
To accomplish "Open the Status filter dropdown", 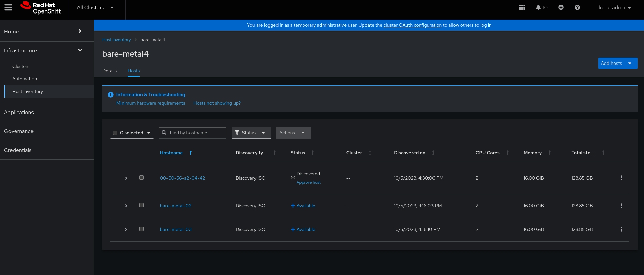I will pyautogui.click(x=251, y=133).
